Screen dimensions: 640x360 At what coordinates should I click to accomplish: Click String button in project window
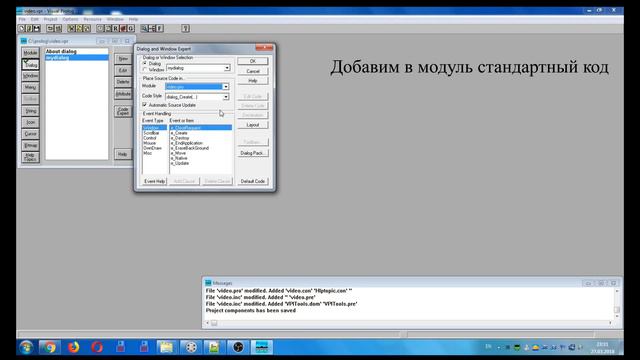pos(30,111)
